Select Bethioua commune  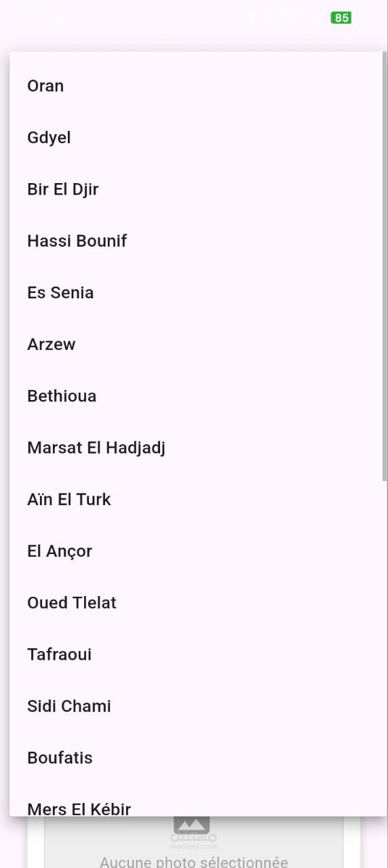coord(197,395)
